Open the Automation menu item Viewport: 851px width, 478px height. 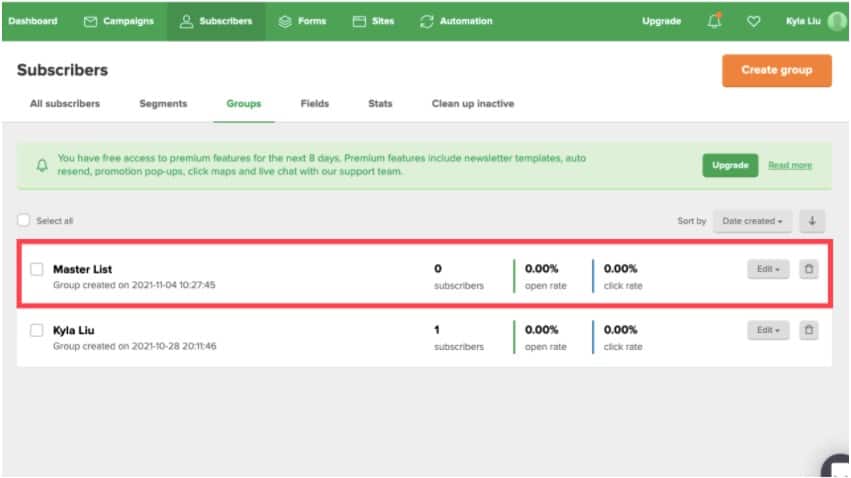[x=456, y=21]
